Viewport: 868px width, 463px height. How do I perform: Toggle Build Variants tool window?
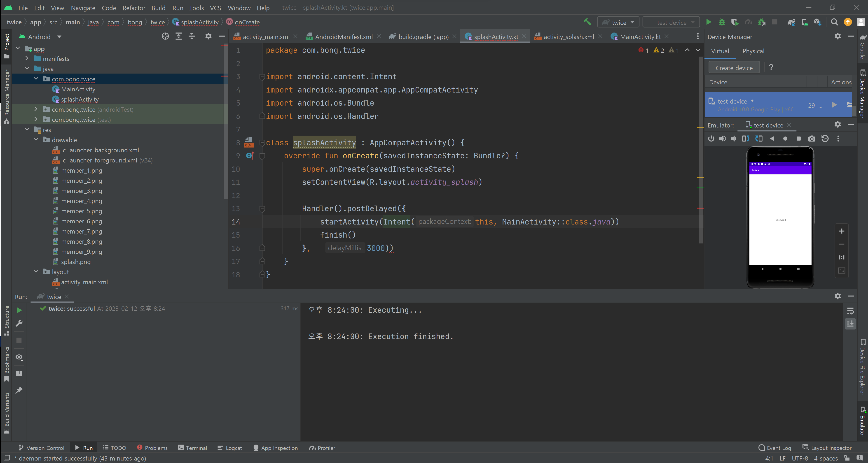[6, 414]
